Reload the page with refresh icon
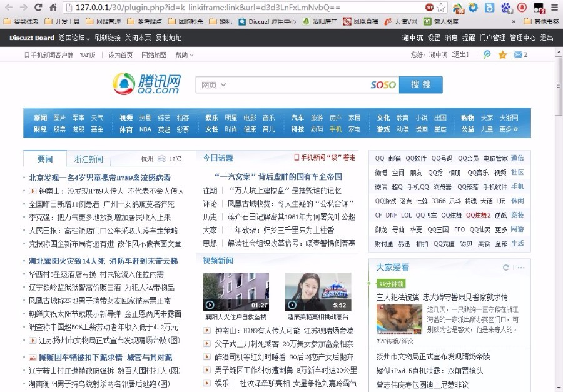The height and width of the screenshot is (392, 563). [x=38, y=7]
